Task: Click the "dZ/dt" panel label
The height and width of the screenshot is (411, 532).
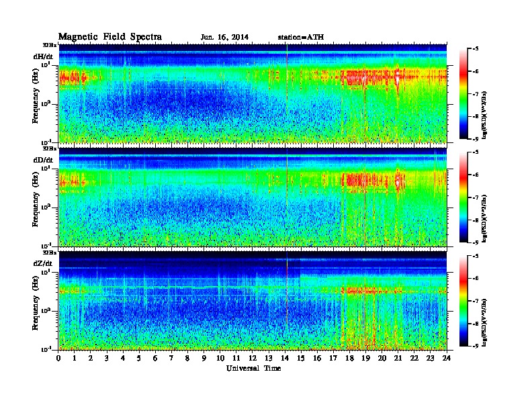Action: (x=43, y=263)
